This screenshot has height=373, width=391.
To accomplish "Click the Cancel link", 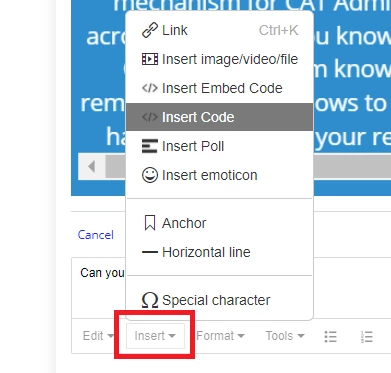I will (96, 235).
